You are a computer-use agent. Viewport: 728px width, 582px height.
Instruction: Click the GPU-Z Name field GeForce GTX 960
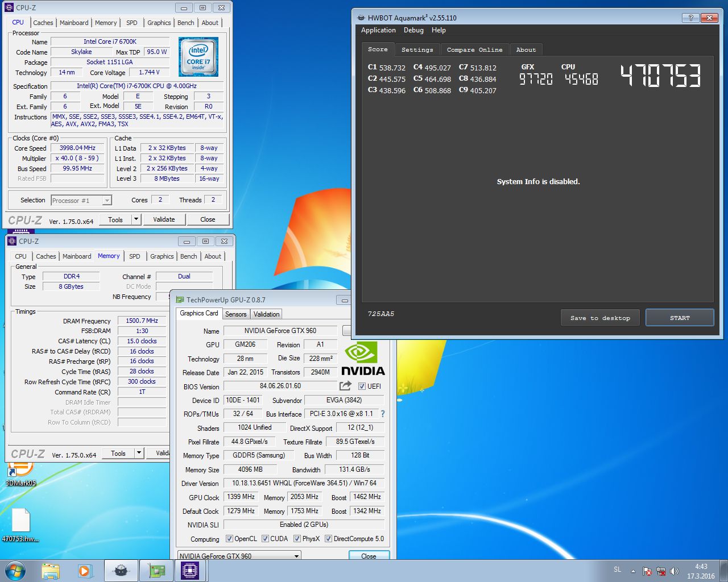280,330
